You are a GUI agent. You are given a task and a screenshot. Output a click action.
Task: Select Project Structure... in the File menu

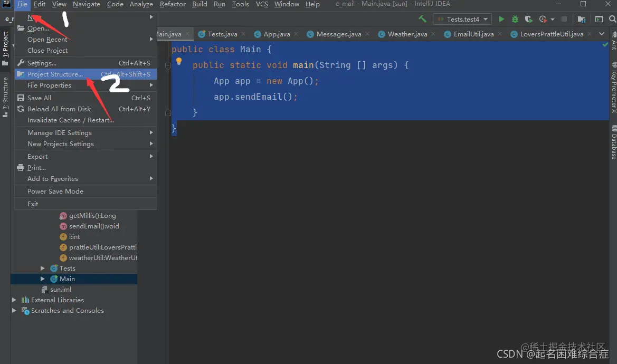coord(86,74)
